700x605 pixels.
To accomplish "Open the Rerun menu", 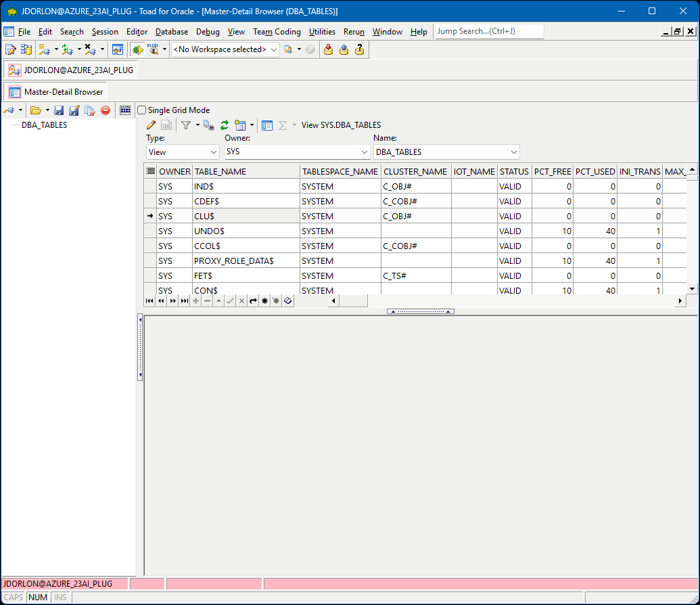I will pyautogui.click(x=354, y=32).
